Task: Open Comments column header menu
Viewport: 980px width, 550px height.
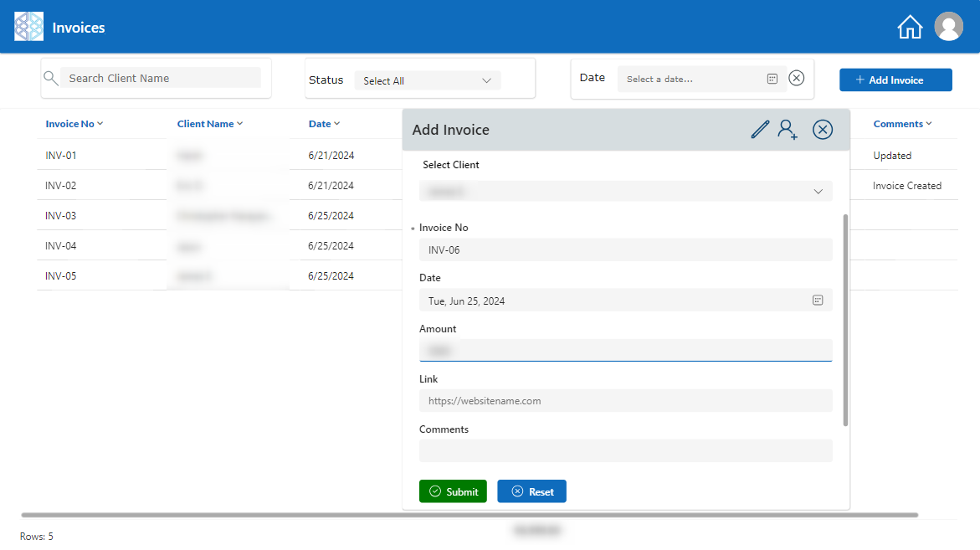Action: coord(902,124)
